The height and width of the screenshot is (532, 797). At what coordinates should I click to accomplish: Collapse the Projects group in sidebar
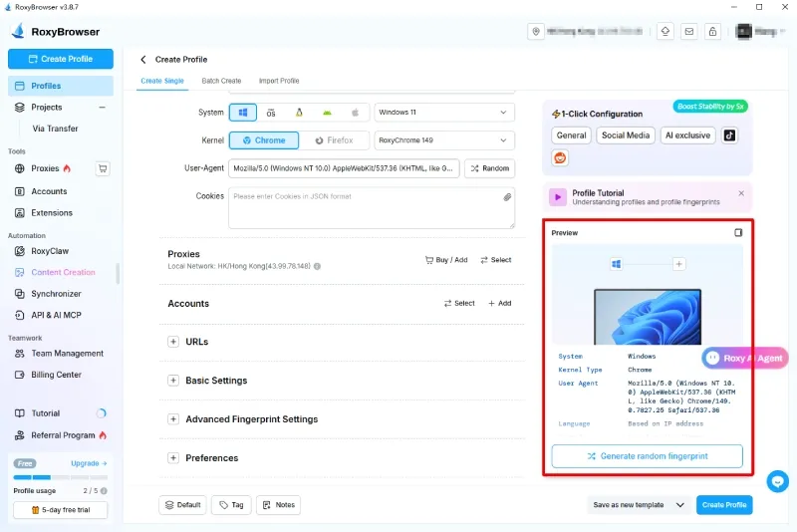click(x=103, y=108)
